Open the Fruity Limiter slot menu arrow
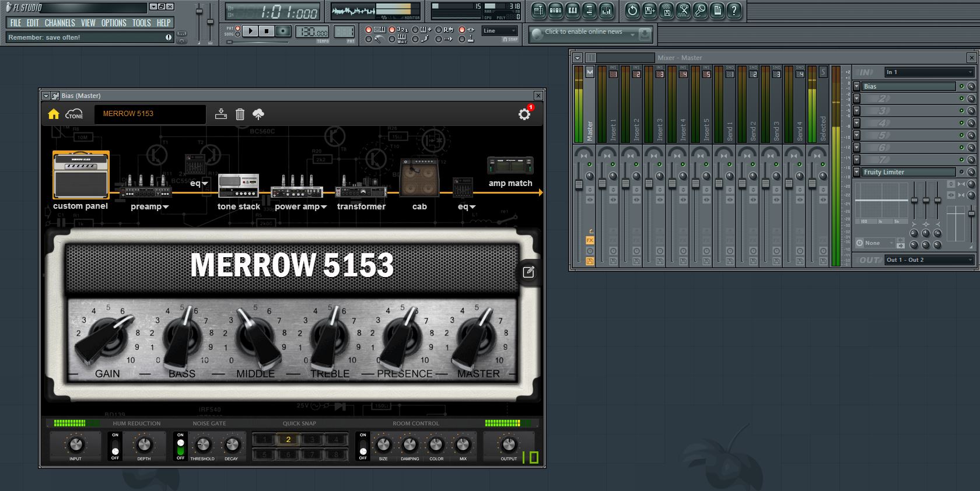980x491 pixels. tap(857, 172)
